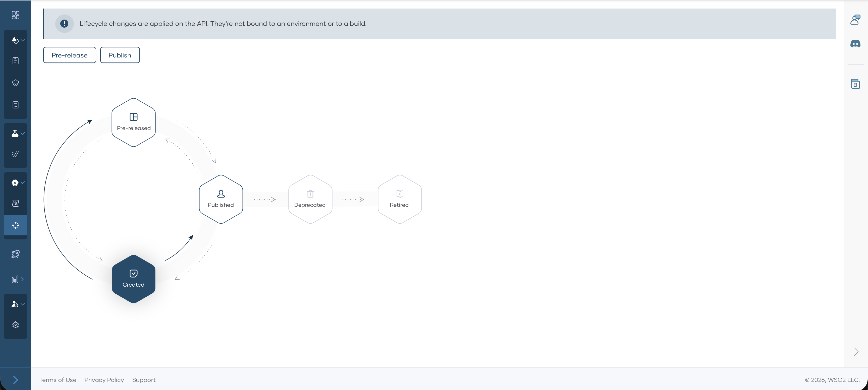Click the slashes test console icon
Screen dimensions: 868x390
tap(16, 154)
